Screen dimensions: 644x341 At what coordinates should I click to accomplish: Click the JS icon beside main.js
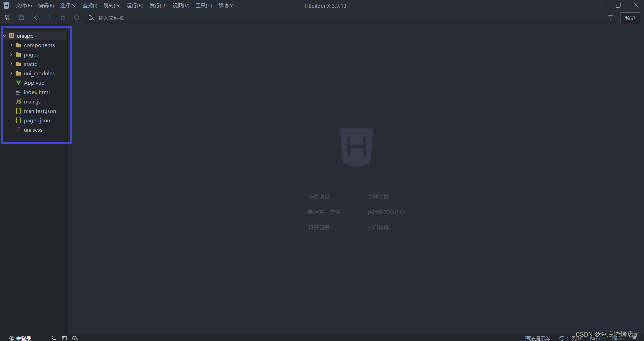pyautogui.click(x=18, y=101)
